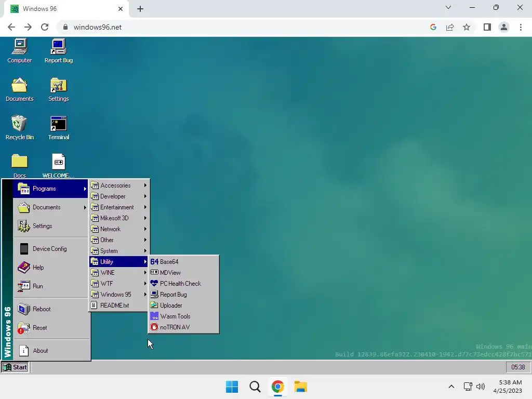
Task: Click the Google icon in the address bar
Action: [433, 27]
